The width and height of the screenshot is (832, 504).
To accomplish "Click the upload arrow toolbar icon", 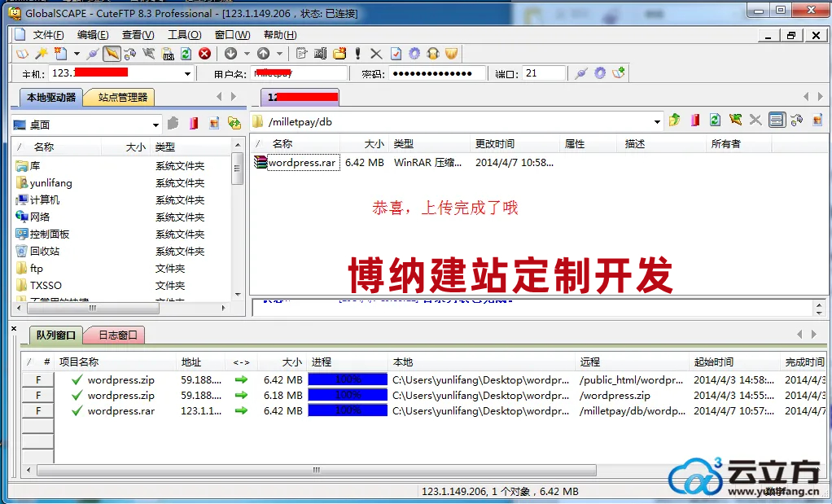I will (x=263, y=54).
